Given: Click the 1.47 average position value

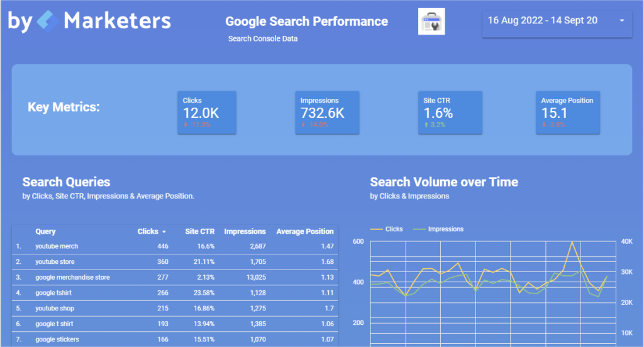Looking at the screenshot, I should coord(327,246).
